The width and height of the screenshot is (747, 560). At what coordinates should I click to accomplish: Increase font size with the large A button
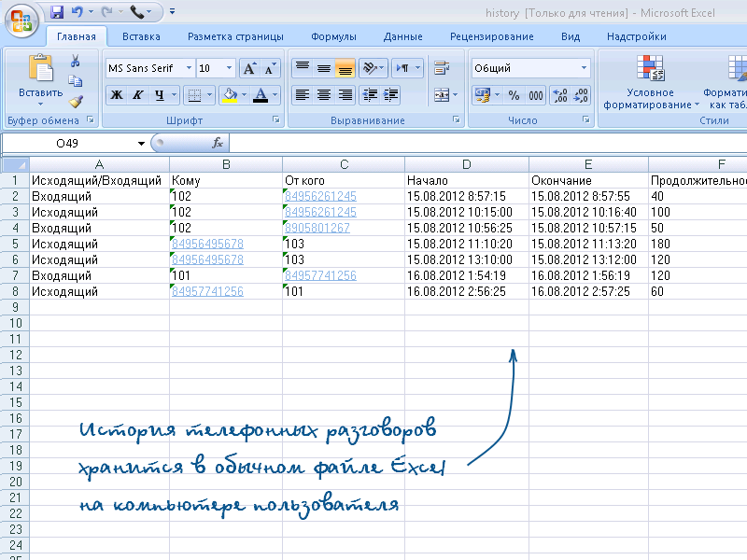[249, 68]
